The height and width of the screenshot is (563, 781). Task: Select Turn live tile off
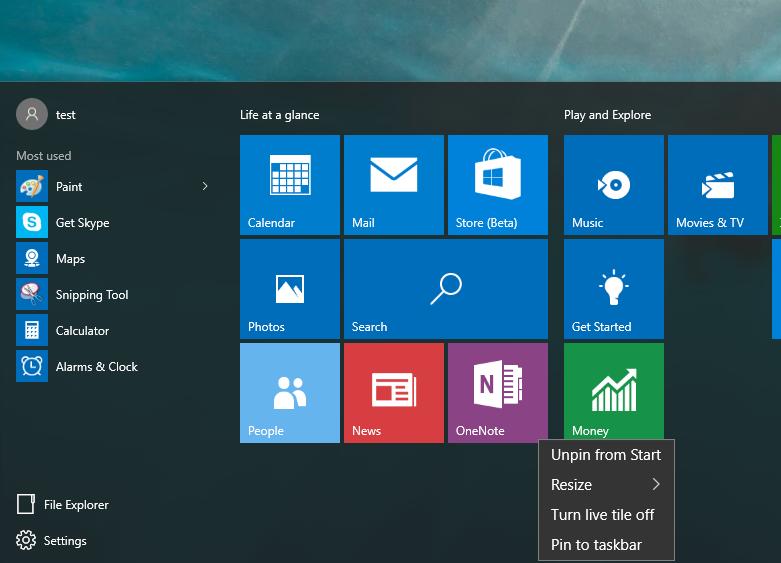(x=606, y=514)
